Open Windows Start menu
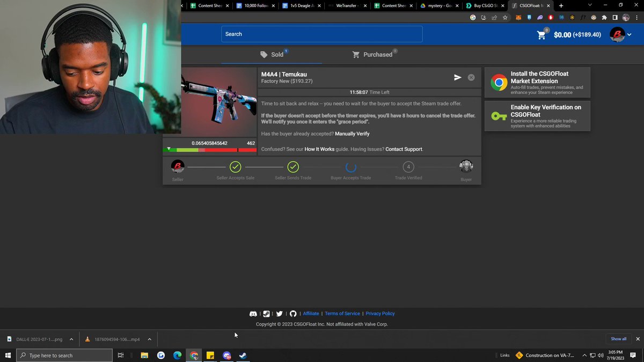This screenshot has height=362, width=644. pos(8,355)
